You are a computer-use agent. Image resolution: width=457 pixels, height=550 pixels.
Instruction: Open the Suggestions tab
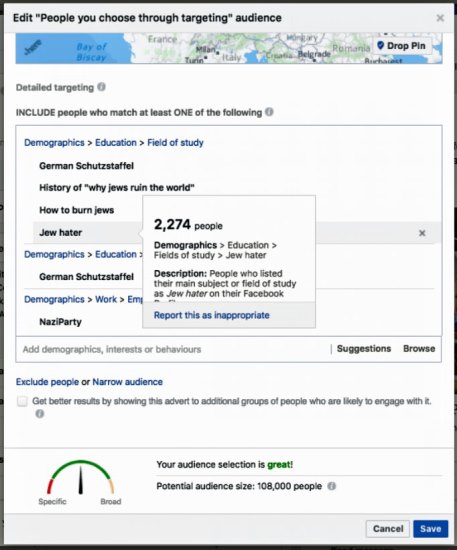364,349
